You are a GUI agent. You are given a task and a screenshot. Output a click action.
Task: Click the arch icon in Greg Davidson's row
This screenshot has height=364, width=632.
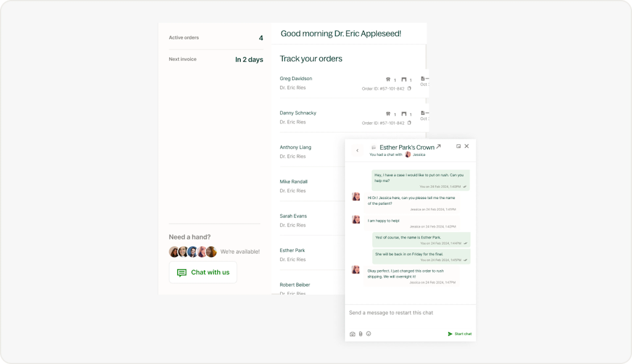[404, 80]
